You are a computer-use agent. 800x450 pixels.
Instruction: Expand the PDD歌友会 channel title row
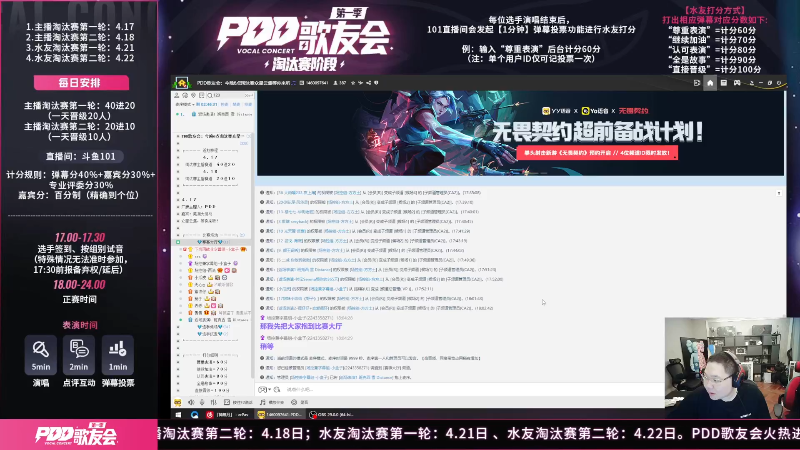point(211,136)
